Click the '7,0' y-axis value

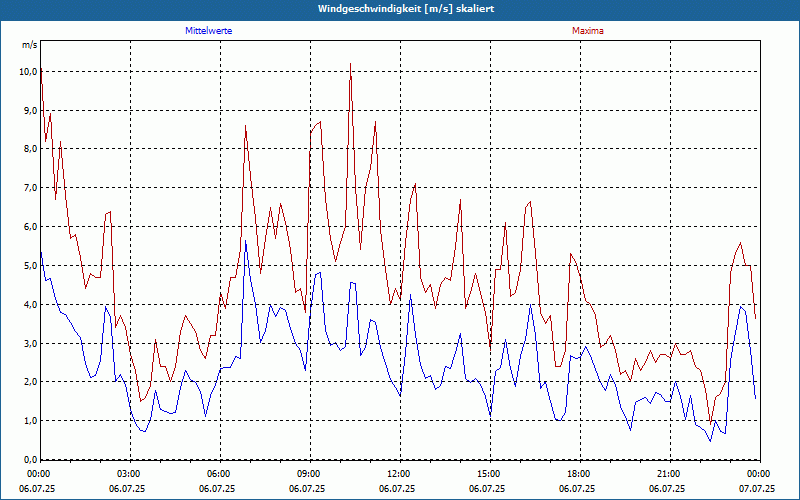[30, 188]
